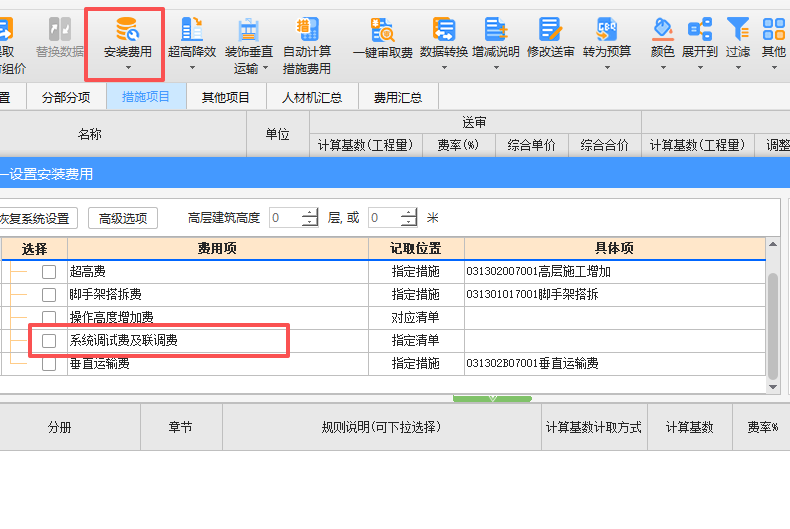790x529 pixels.
Task: Click the 过滤 funnel icon
Action: pyautogui.click(x=738, y=29)
